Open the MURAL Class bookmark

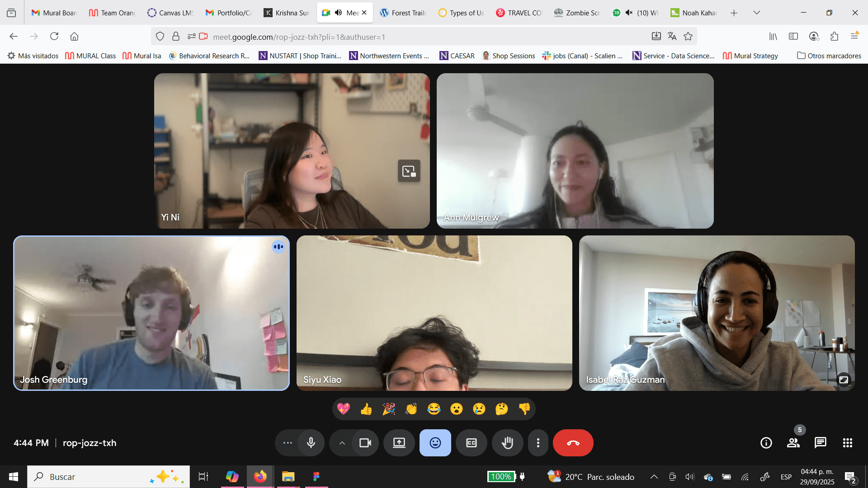90,56
